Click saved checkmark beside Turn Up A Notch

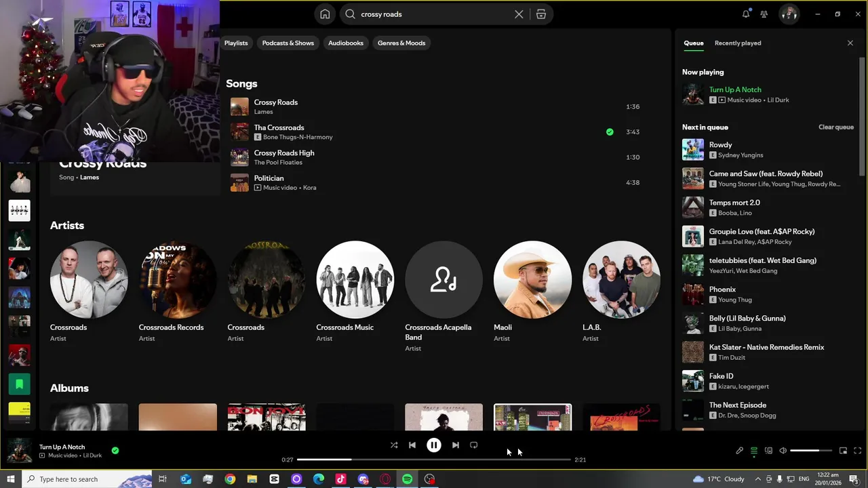click(115, 450)
